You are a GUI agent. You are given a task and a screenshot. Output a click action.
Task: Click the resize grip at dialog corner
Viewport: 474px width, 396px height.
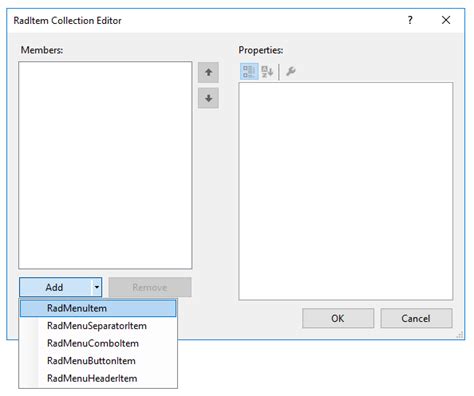(x=460, y=335)
